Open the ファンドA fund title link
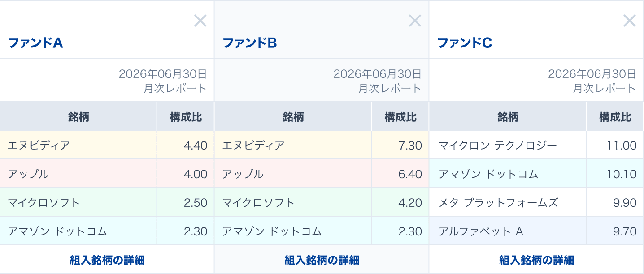Image resolution: width=644 pixels, height=274 pixels. tap(35, 43)
